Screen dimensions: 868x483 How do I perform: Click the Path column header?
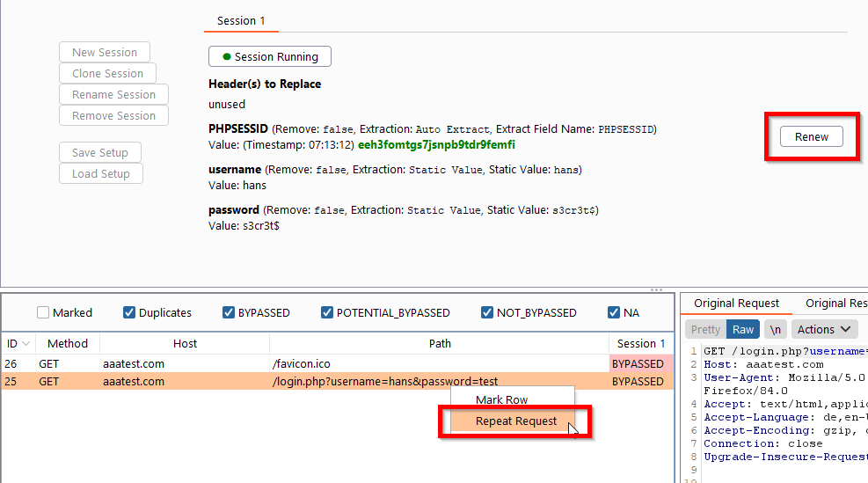click(x=440, y=343)
